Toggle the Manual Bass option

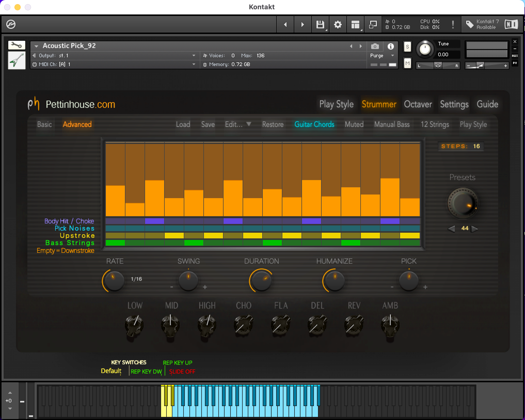[x=392, y=124]
